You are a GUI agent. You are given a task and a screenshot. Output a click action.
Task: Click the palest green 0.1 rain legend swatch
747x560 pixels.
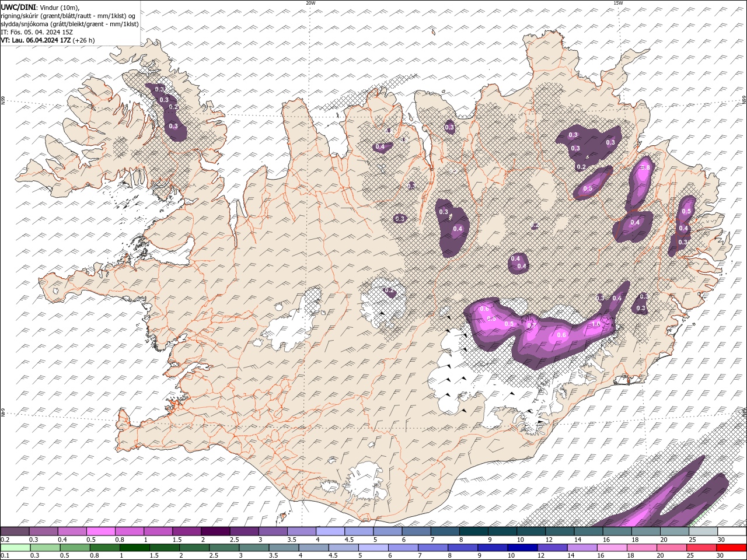coord(16,548)
